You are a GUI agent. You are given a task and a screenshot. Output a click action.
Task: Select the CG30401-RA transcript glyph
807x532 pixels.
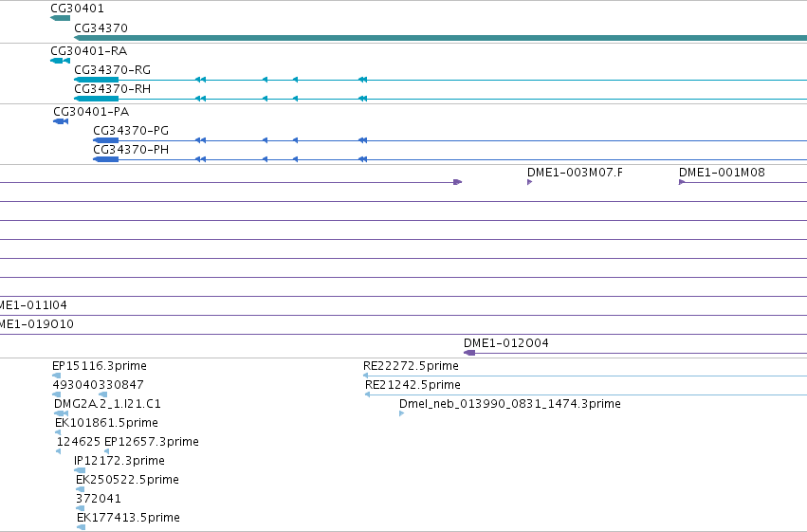click(x=60, y=61)
